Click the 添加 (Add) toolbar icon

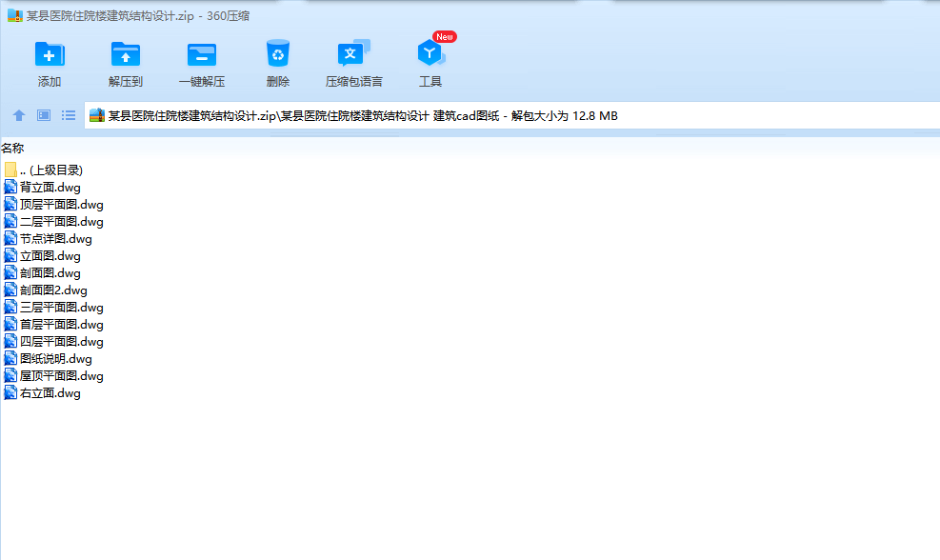50,54
